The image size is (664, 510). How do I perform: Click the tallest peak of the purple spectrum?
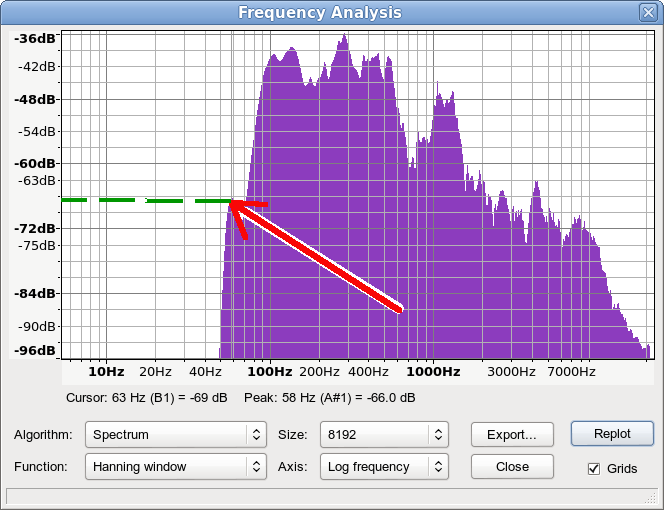pyautogui.click(x=344, y=38)
